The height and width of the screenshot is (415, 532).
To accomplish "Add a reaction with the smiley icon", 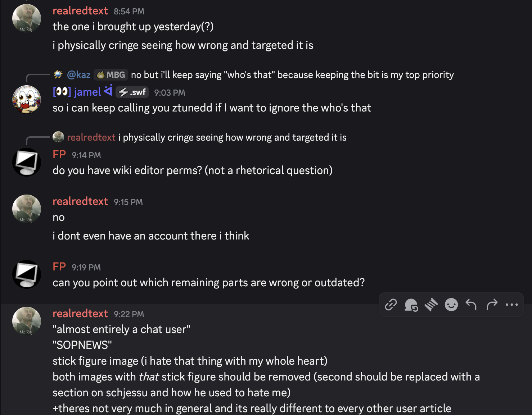I will tap(451, 305).
